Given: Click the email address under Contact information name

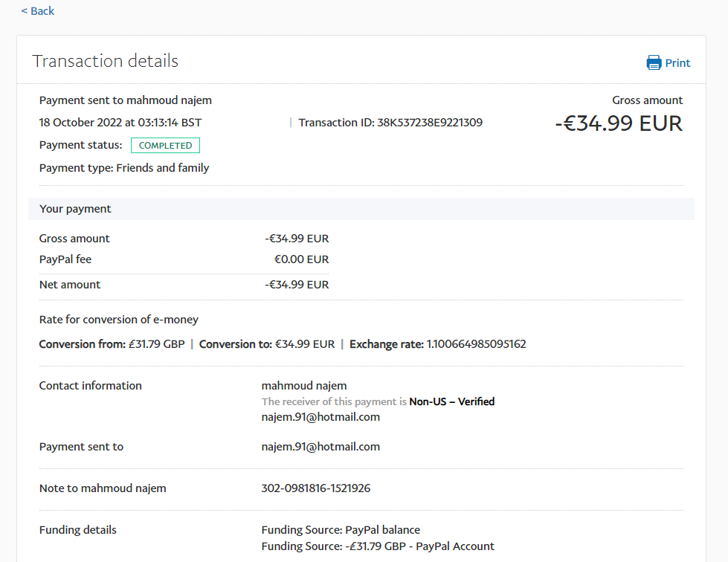Looking at the screenshot, I should pos(320,417).
